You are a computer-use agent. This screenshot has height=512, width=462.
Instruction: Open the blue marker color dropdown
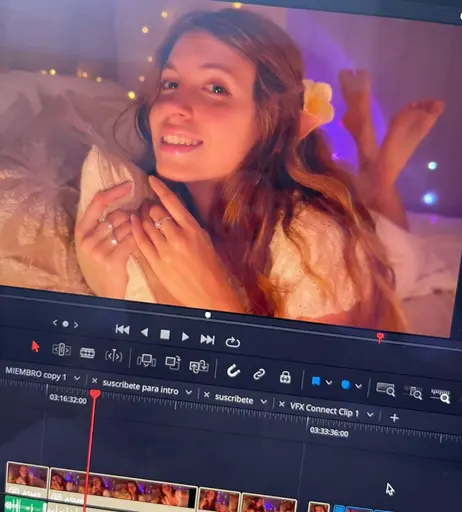358,386
